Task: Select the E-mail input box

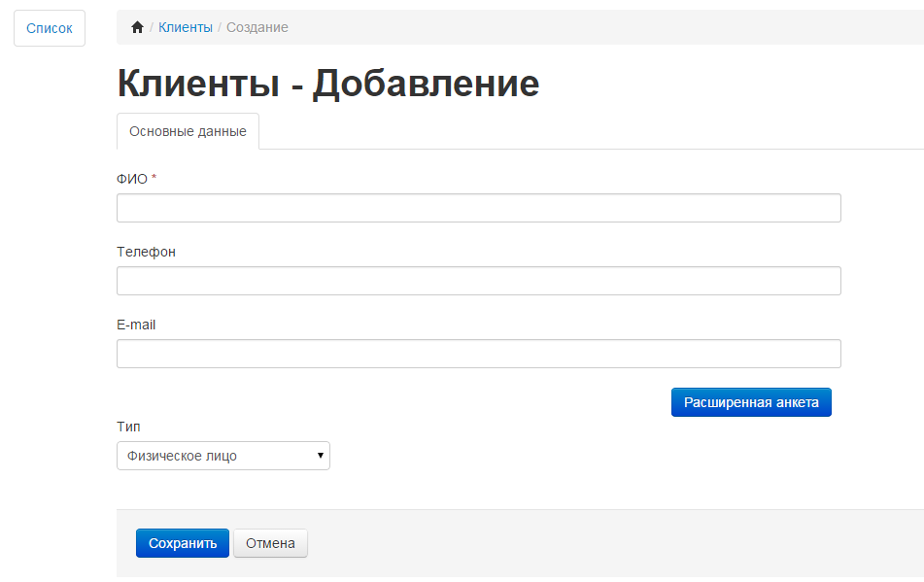Action: pyautogui.click(x=478, y=354)
